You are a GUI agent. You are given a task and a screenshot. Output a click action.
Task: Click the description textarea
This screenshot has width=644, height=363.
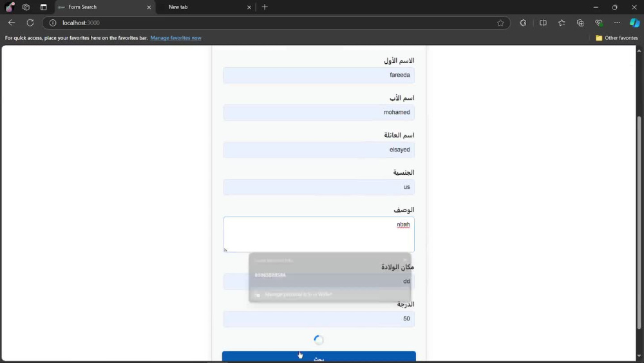(x=319, y=234)
